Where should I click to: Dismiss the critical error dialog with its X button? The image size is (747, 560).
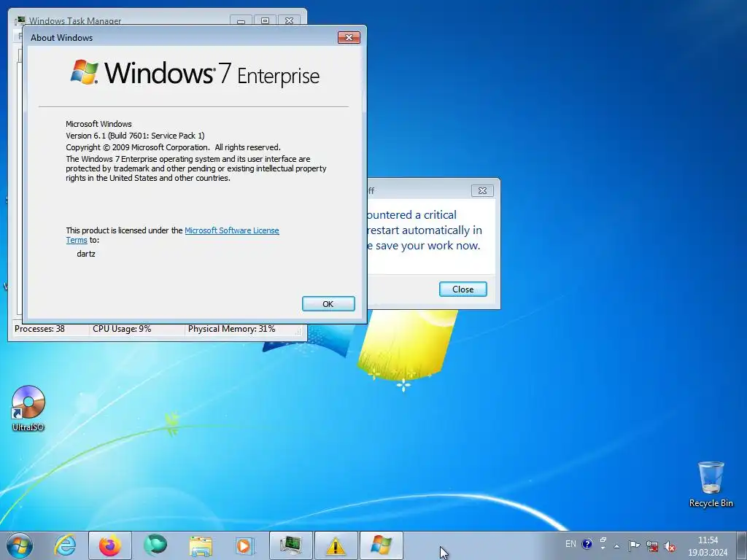click(x=482, y=190)
